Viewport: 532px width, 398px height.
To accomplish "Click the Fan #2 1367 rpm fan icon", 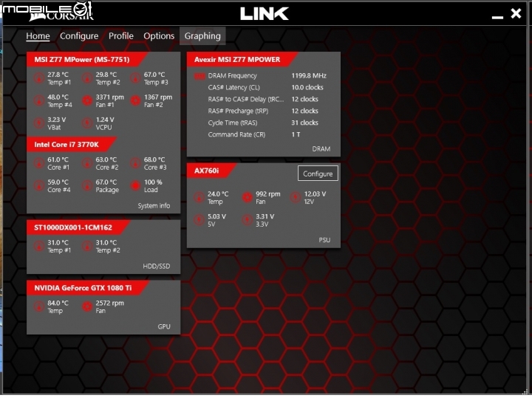I will [135, 100].
